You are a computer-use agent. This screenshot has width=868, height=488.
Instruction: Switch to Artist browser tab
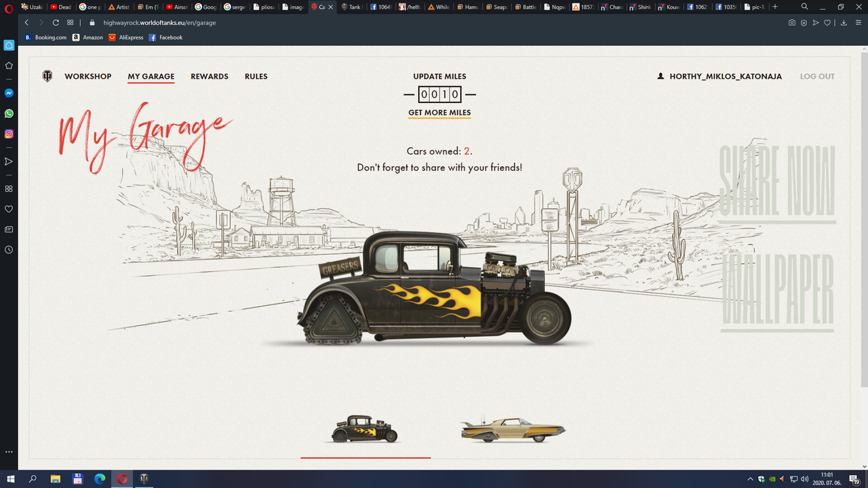tap(119, 7)
